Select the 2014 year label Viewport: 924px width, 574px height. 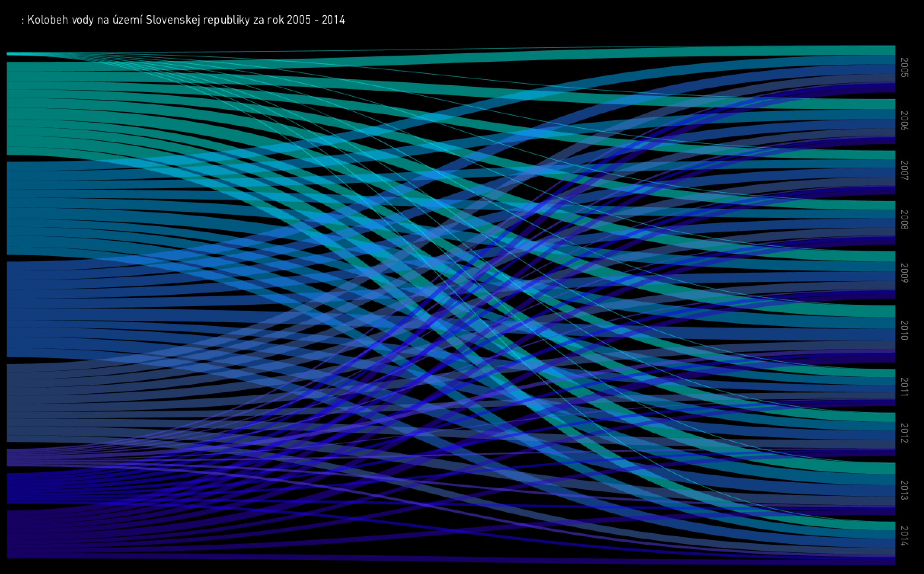(905, 536)
